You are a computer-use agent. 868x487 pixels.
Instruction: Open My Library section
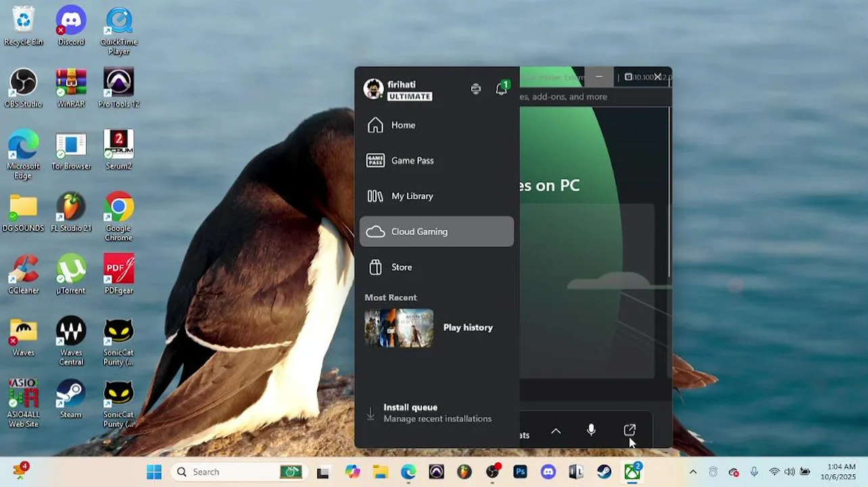pyautogui.click(x=437, y=196)
